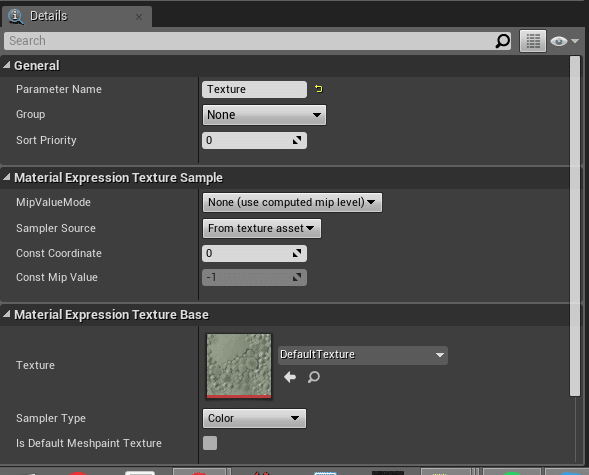Enable Is Default Meshpaint Texture checkbox
This screenshot has width=589, height=475.
[x=210, y=443]
